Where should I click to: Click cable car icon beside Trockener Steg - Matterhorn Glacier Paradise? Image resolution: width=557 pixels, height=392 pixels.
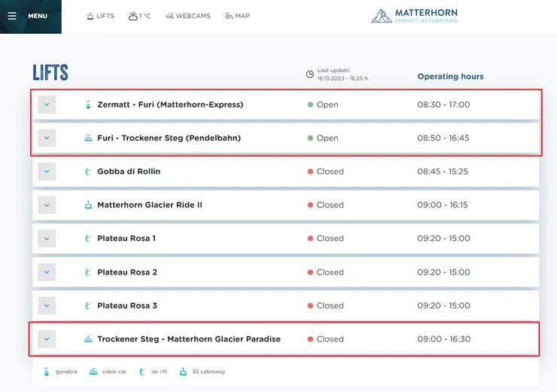point(88,339)
